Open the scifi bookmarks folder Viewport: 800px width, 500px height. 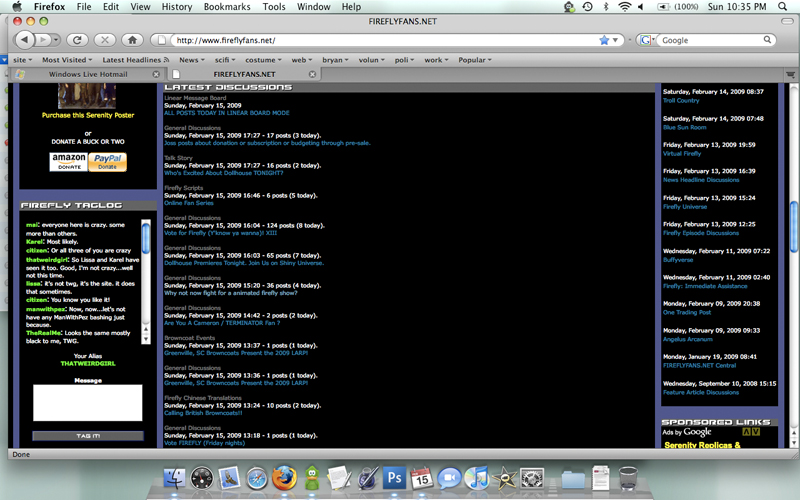(225, 60)
